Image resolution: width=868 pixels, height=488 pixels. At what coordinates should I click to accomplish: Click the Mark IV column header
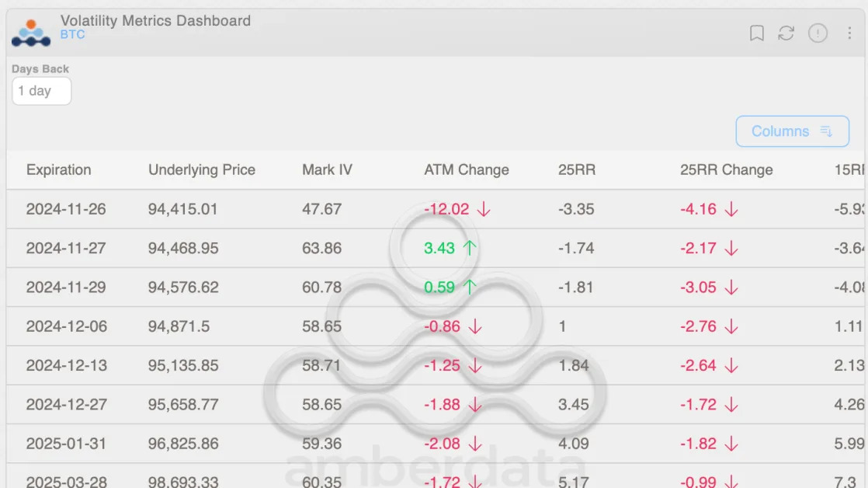coord(327,169)
